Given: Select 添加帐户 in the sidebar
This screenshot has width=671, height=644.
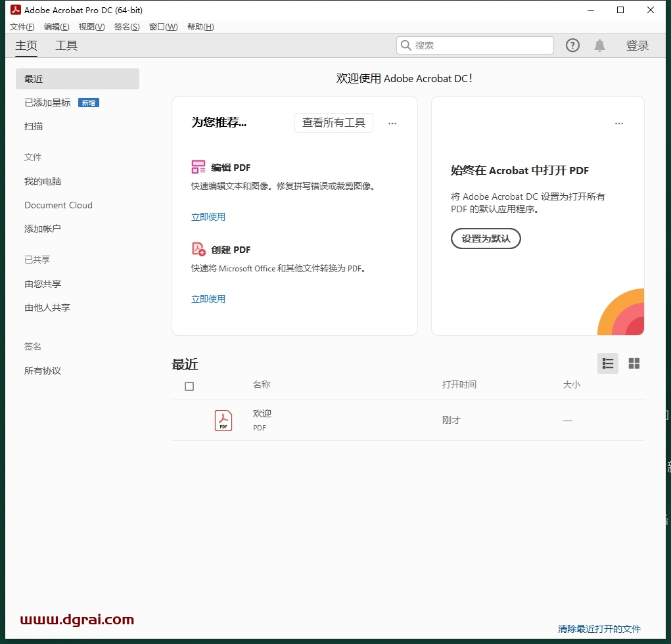Looking at the screenshot, I should click(42, 229).
